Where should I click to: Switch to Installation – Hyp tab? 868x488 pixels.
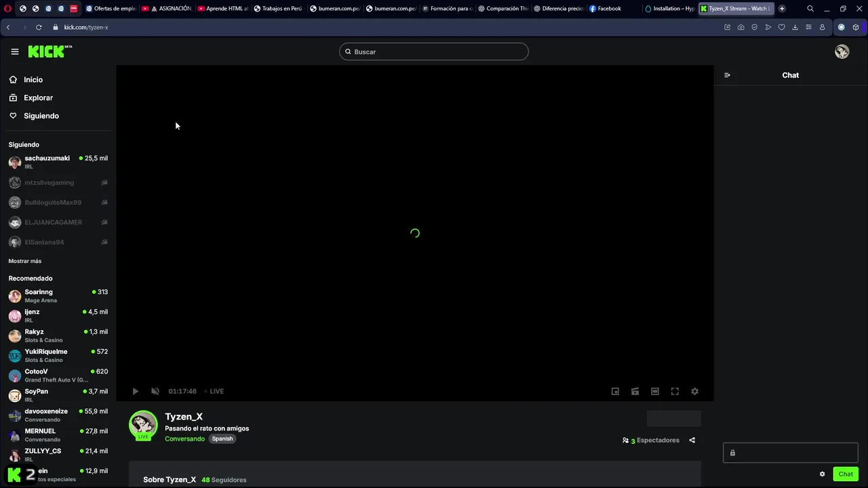[x=670, y=8]
